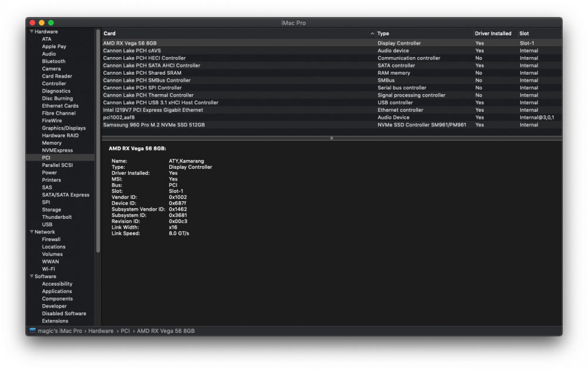This screenshot has height=370, width=588.
Task: Select Fibre Channel in the sidebar
Action: tap(59, 113)
